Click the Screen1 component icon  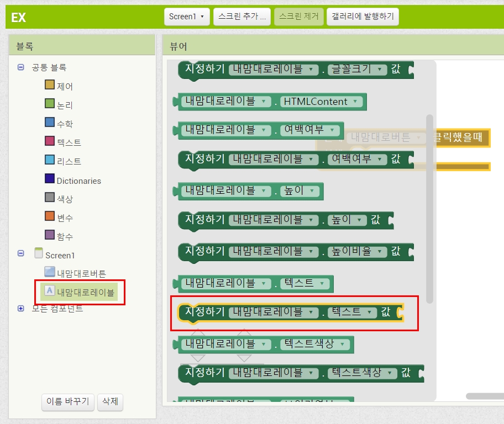click(x=39, y=253)
